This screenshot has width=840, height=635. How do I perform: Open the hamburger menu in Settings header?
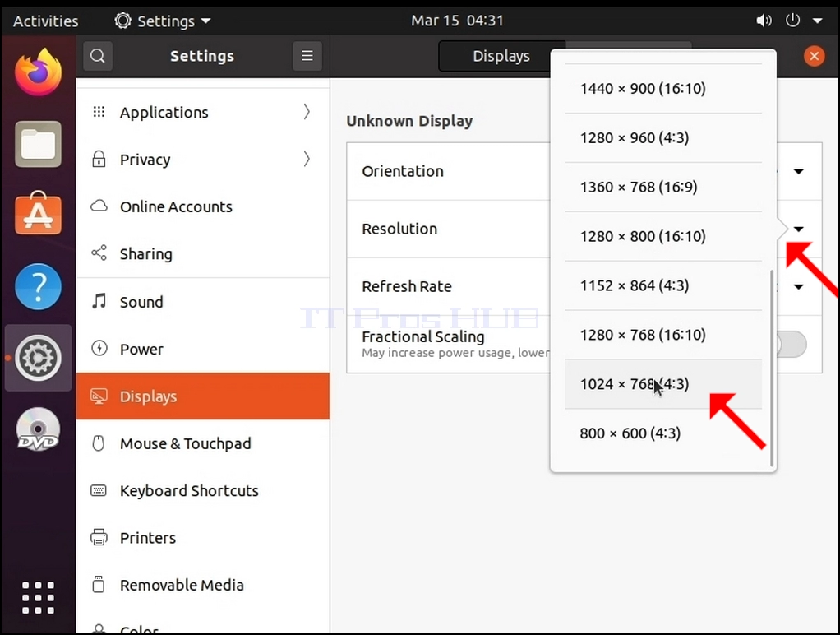pos(307,56)
